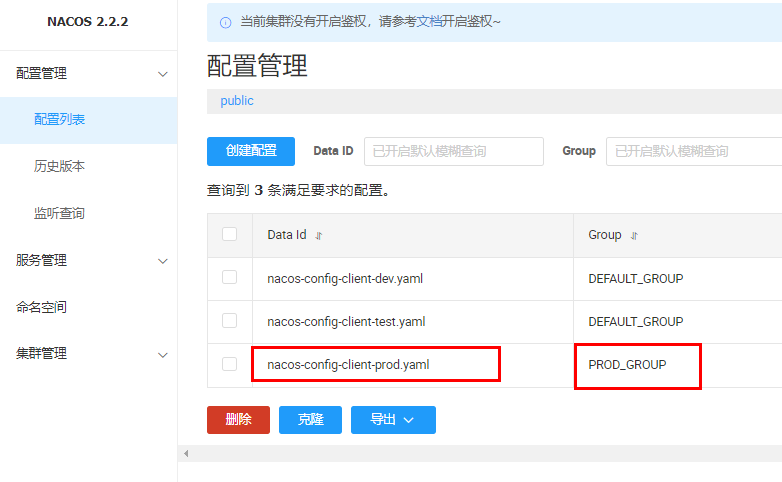Click the 创建配置 button
The image size is (782, 482).
pyautogui.click(x=251, y=151)
